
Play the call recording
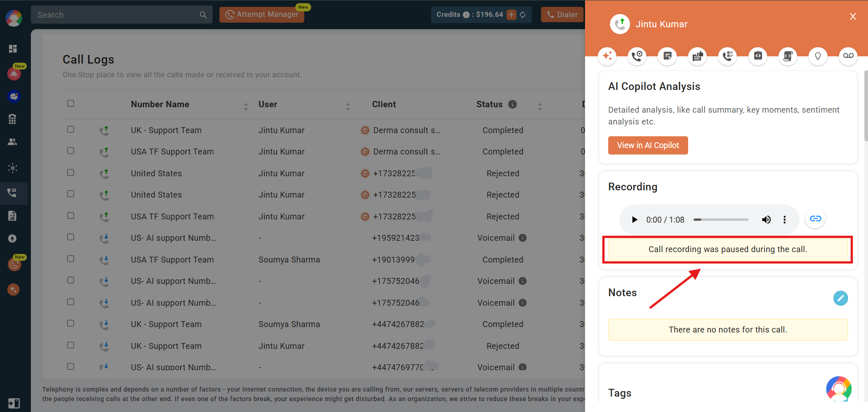pyautogui.click(x=634, y=220)
